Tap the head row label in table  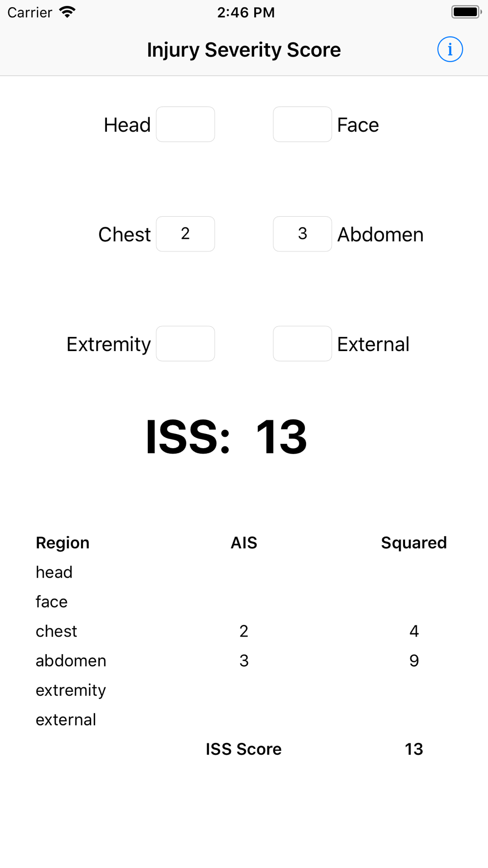point(54,572)
